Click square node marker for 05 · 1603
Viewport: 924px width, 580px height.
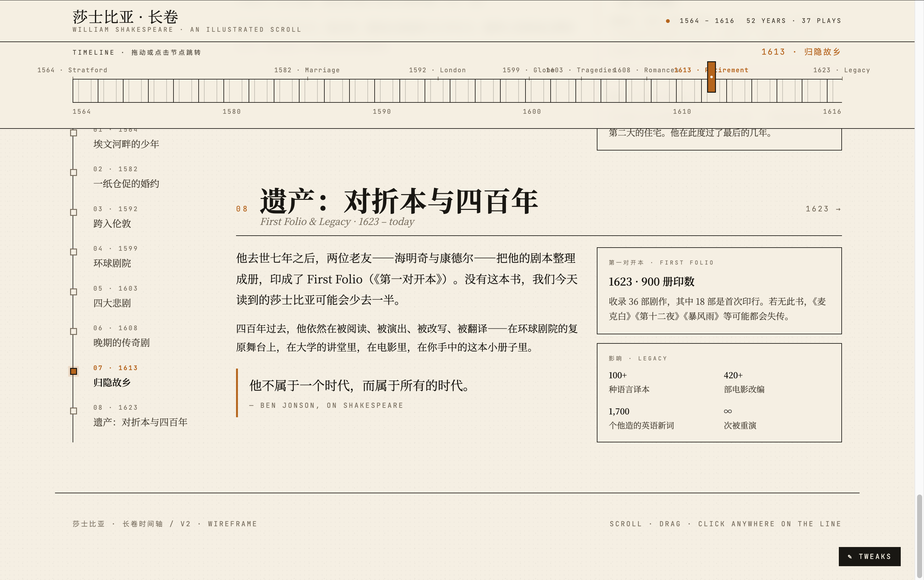click(74, 292)
